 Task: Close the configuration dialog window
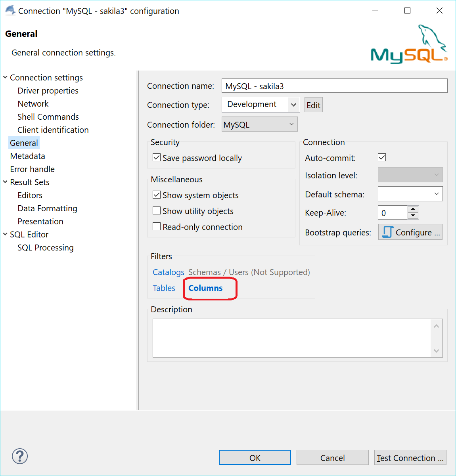439,11
